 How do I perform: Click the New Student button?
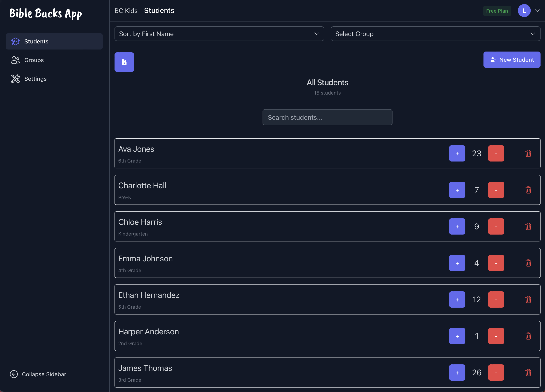512,59
